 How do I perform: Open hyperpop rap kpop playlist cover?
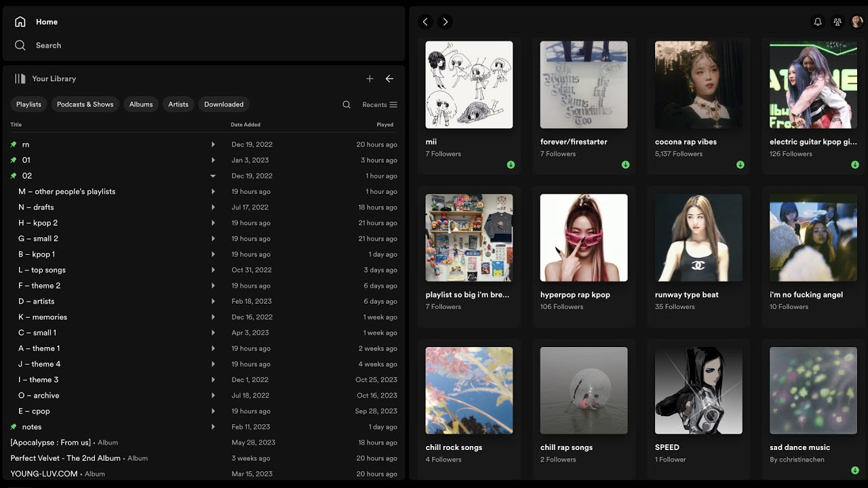pyautogui.click(x=584, y=238)
